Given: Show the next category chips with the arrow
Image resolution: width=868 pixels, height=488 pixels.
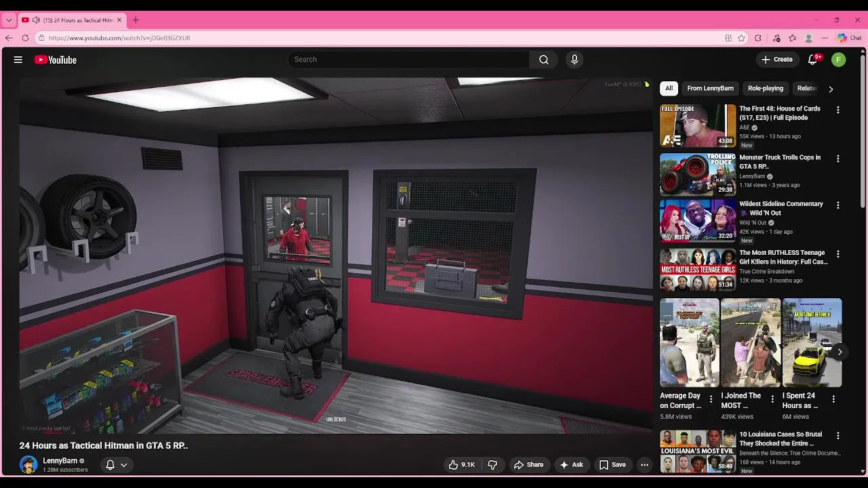Looking at the screenshot, I should coord(831,89).
